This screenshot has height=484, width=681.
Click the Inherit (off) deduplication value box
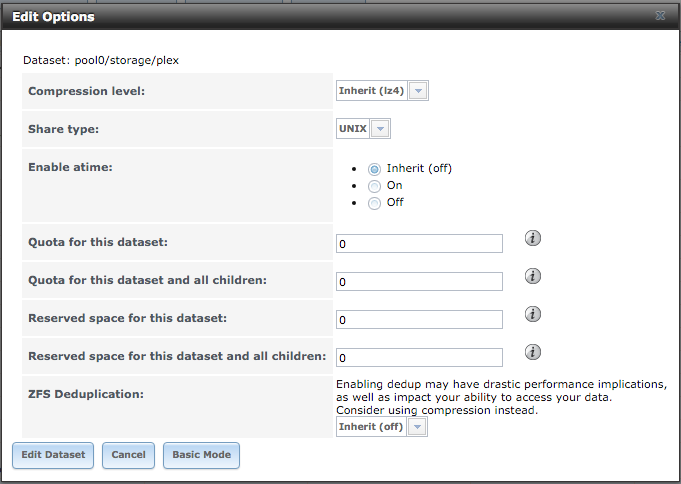coord(371,427)
